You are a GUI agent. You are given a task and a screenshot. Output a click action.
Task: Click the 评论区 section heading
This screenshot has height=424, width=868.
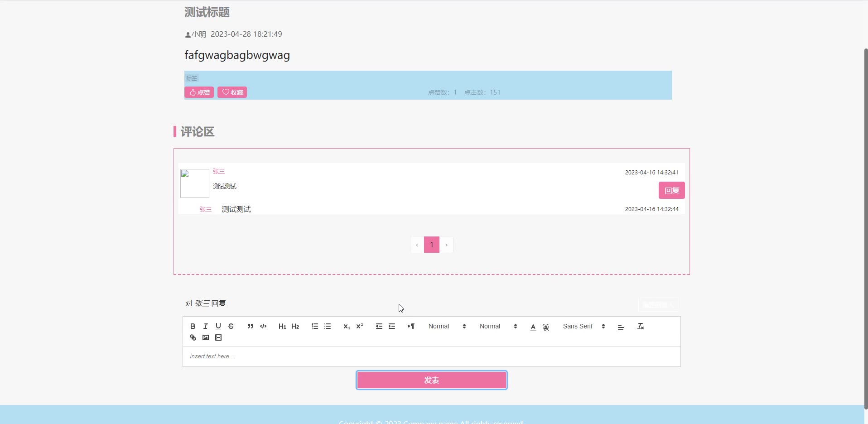[x=198, y=132]
